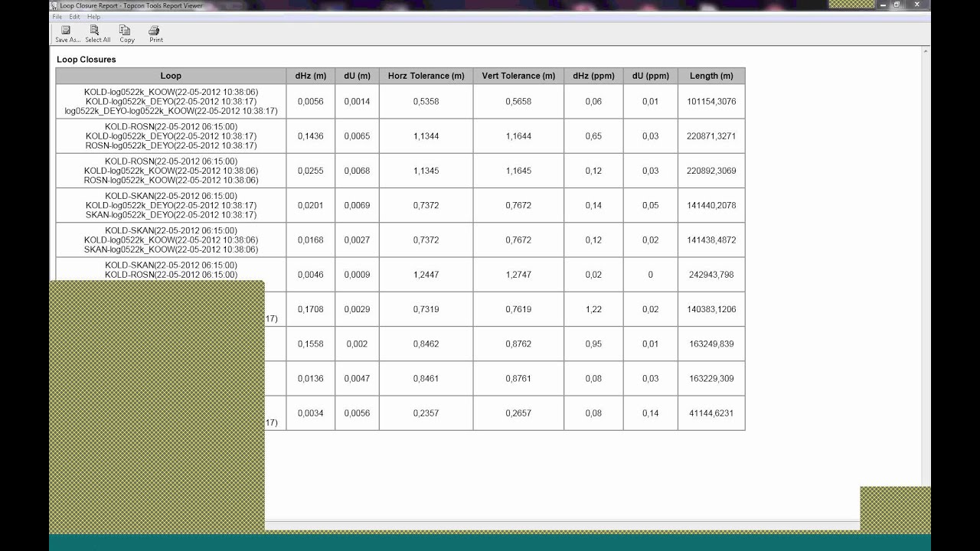The image size is (980, 551).
Task: Click dHz value 0,1436
Action: 311,136
